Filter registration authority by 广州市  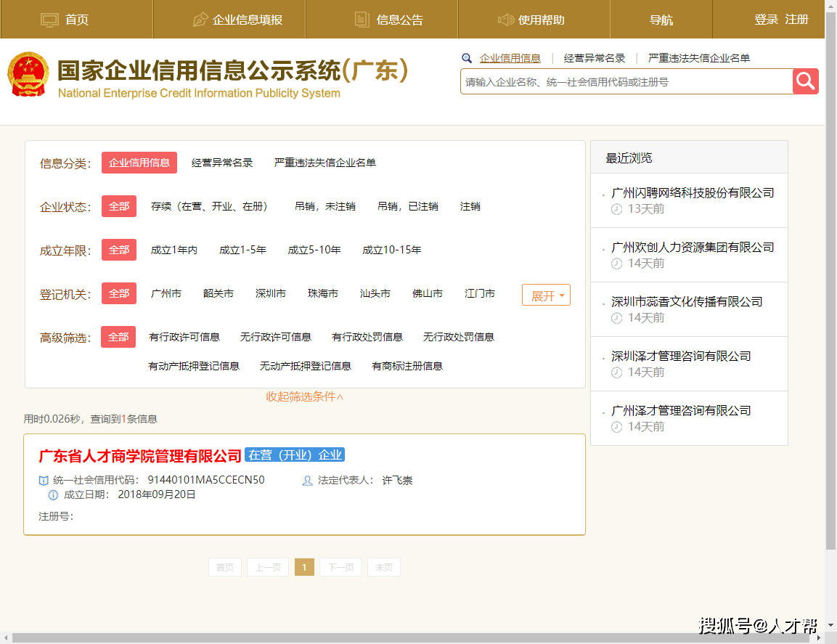click(166, 294)
